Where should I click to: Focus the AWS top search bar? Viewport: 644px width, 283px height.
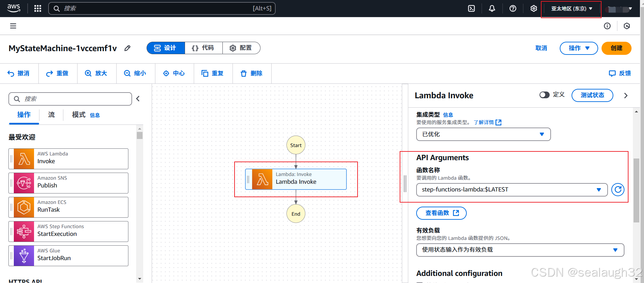tap(162, 8)
